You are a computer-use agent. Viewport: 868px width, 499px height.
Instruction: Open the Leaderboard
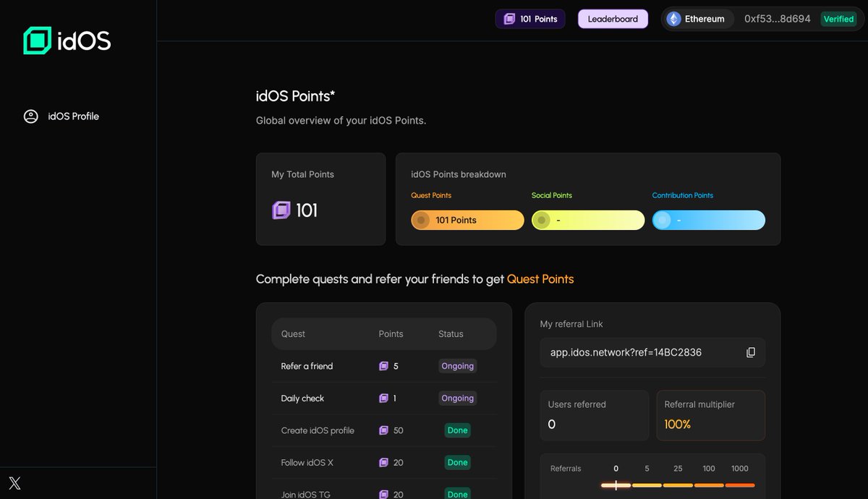tap(613, 19)
